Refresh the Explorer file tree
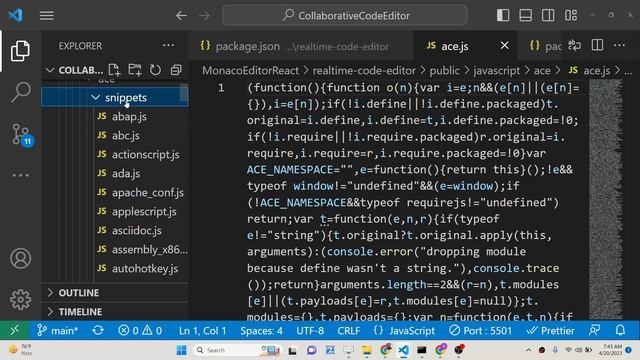640x360 pixels. pyautogui.click(x=155, y=70)
